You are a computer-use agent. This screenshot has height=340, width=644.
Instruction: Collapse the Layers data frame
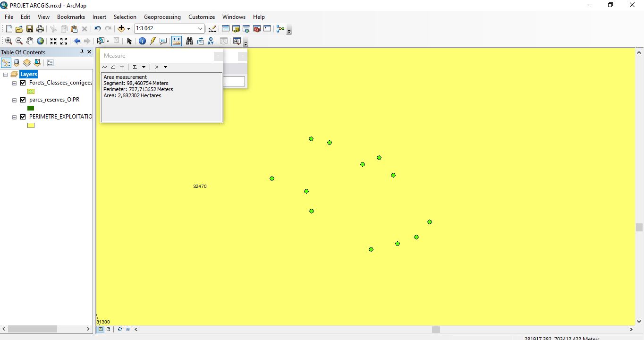[x=6, y=75]
